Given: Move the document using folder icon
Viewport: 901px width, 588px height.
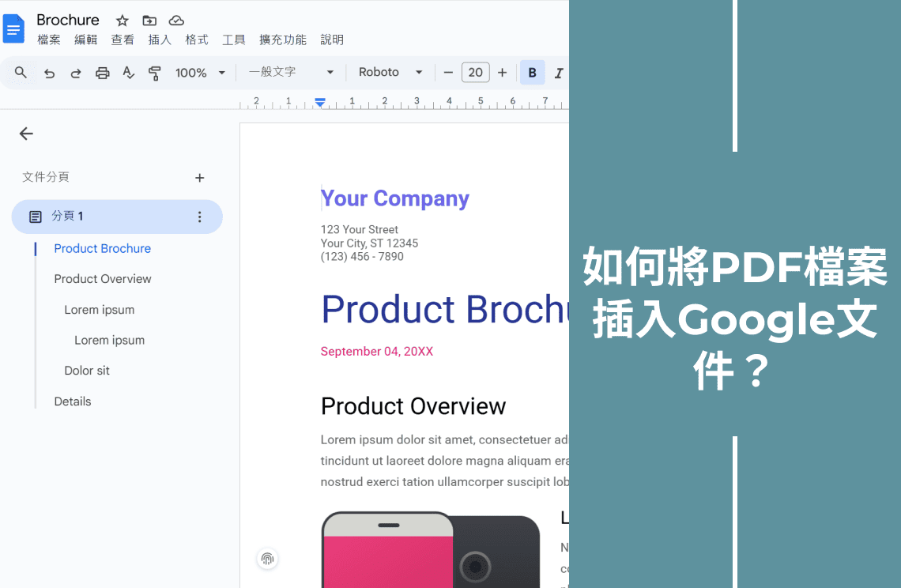Looking at the screenshot, I should click(x=149, y=21).
